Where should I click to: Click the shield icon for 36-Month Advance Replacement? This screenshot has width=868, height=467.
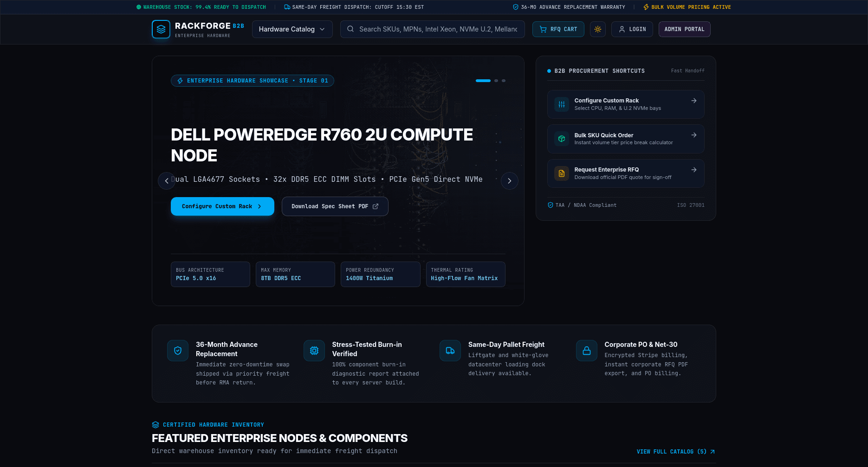178,351
